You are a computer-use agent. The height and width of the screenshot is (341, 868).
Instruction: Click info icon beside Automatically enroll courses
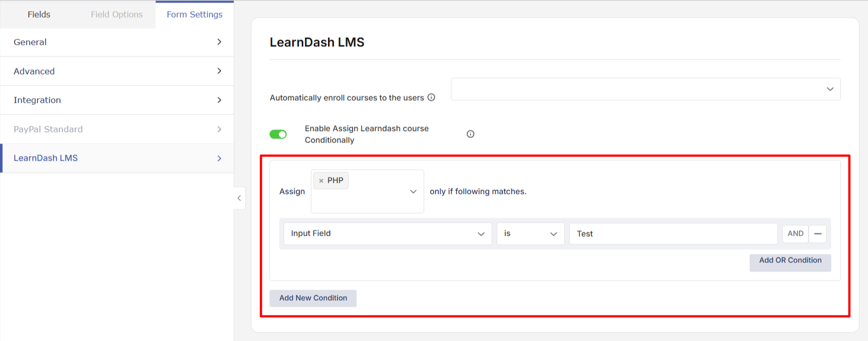click(431, 97)
